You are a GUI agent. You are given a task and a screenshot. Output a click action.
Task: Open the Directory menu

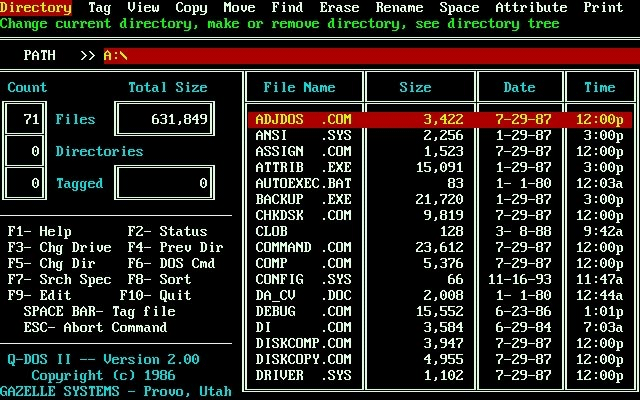coord(36,7)
